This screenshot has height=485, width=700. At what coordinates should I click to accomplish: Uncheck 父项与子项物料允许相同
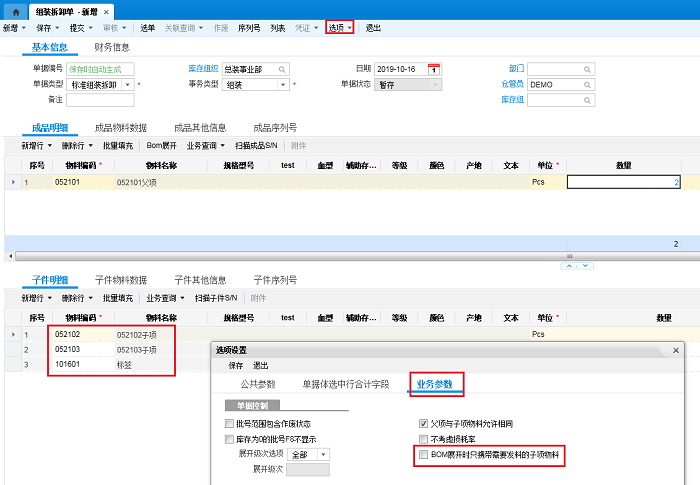423,424
